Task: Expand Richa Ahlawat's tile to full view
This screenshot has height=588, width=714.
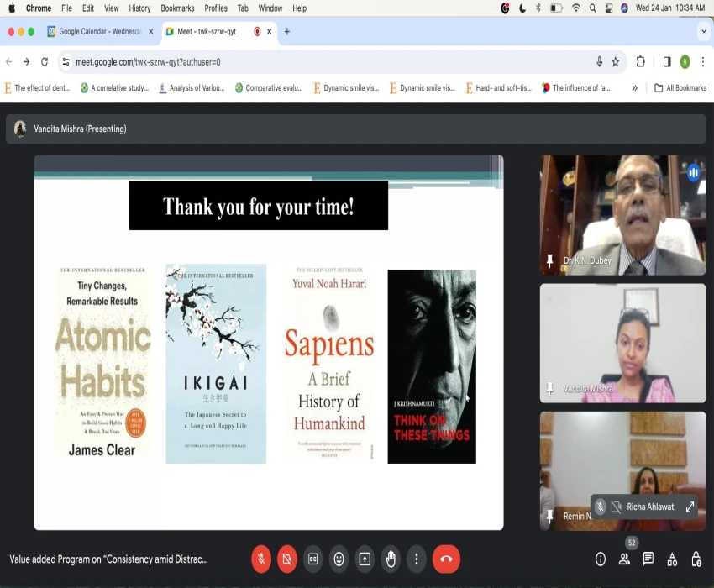Action: point(690,507)
